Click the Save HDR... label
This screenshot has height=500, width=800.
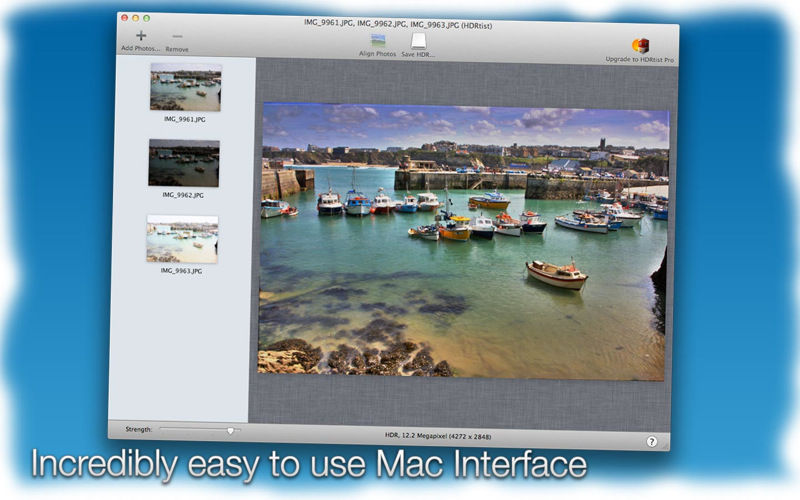(x=418, y=55)
